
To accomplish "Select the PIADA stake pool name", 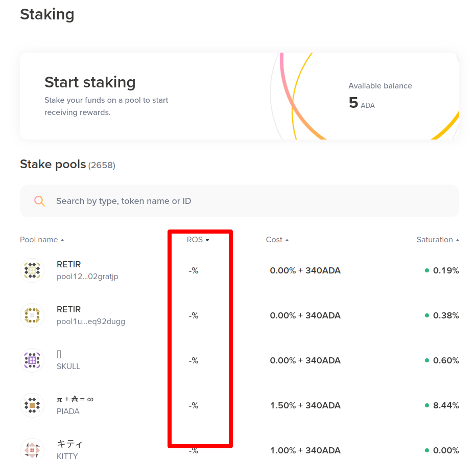I will point(75,399).
